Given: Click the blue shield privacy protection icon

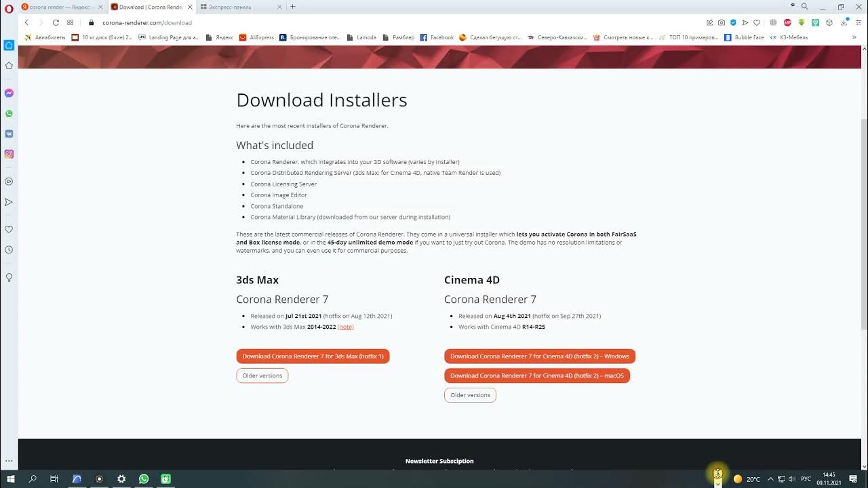Looking at the screenshot, I should pyautogui.click(x=733, y=22).
